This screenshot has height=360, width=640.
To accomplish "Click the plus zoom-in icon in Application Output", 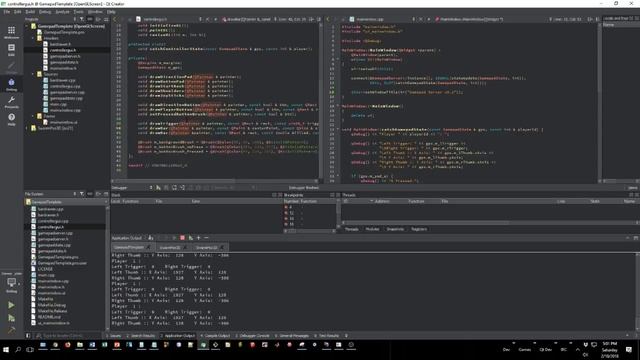I will pyautogui.click(x=198, y=238).
